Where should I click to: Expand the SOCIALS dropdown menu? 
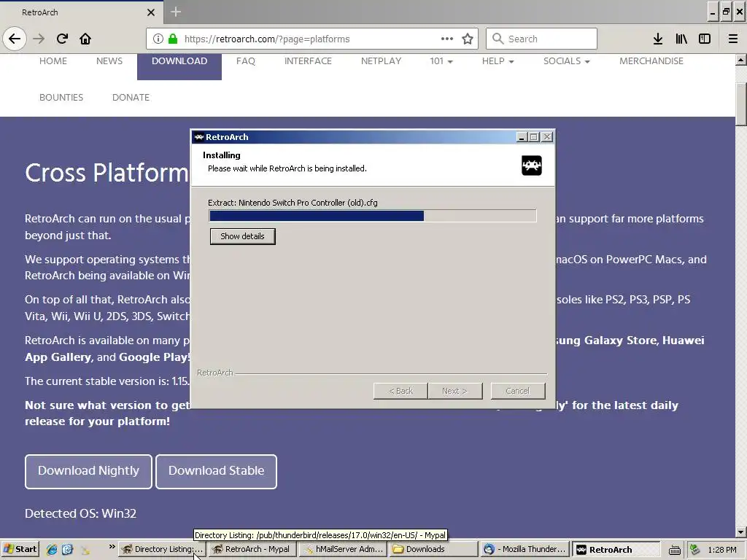point(566,61)
